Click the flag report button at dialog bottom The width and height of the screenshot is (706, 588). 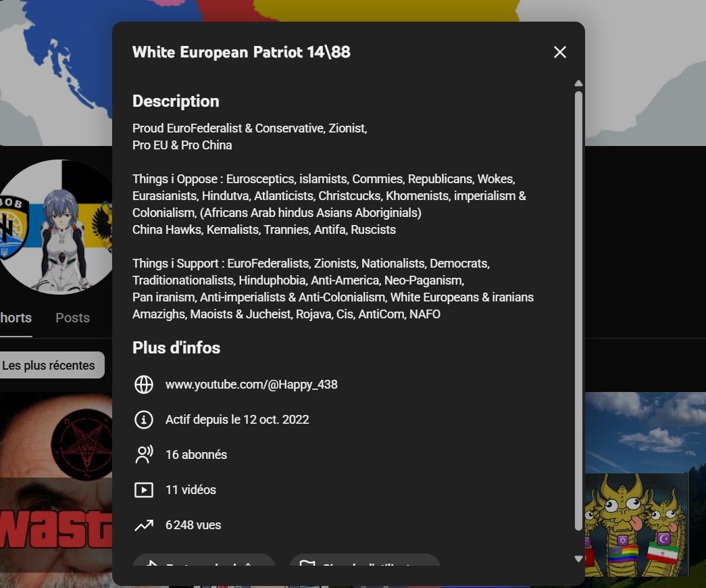click(365, 560)
